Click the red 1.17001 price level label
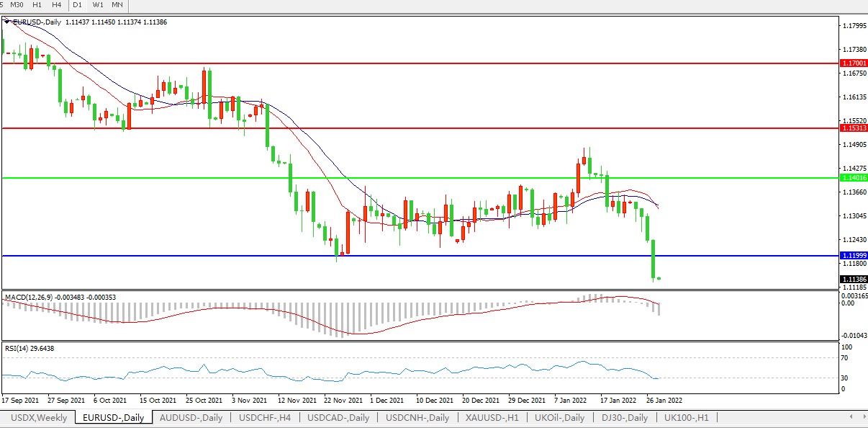Viewport: 868px width, 428px height. coord(853,63)
